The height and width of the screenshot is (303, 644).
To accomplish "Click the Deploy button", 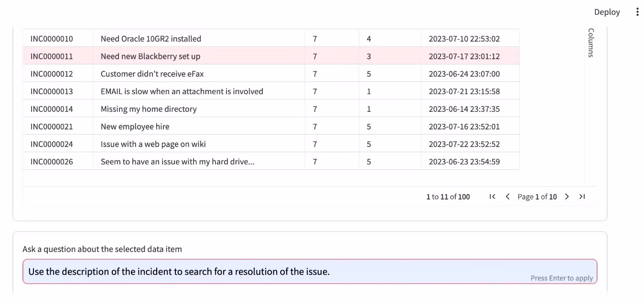I will pos(607,12).
